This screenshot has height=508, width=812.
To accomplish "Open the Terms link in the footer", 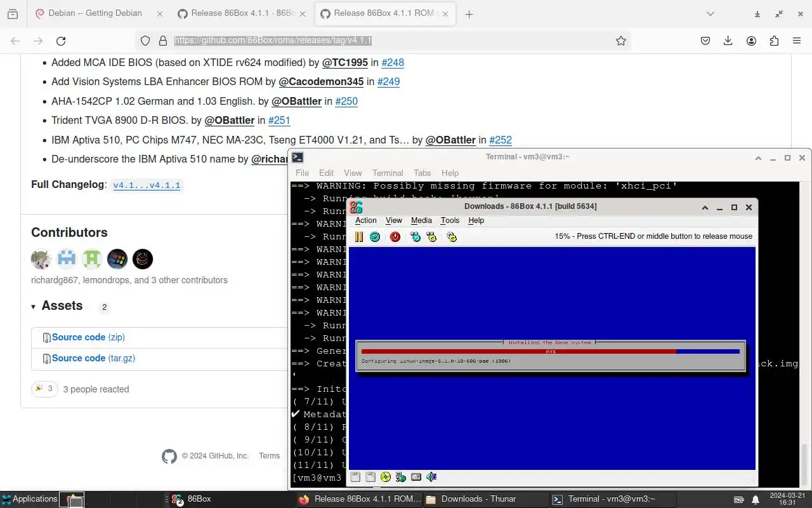I will tap(269, 456).
